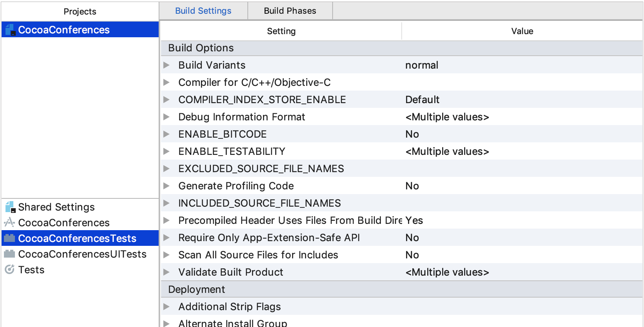
Task: Click the Debug Information Format label
Action: [242, 117]
